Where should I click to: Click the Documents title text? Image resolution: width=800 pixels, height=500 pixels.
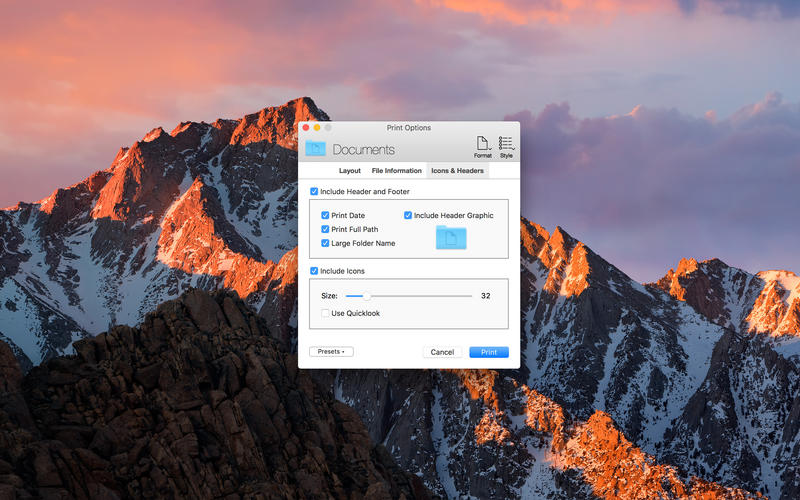pos(364,149)
